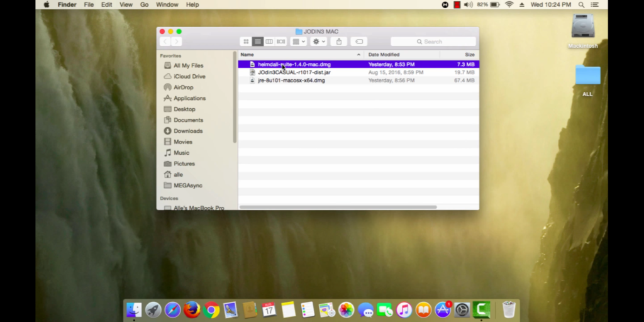
Task: Open Google Chrome from the Dock
Action: coord(211,309)
